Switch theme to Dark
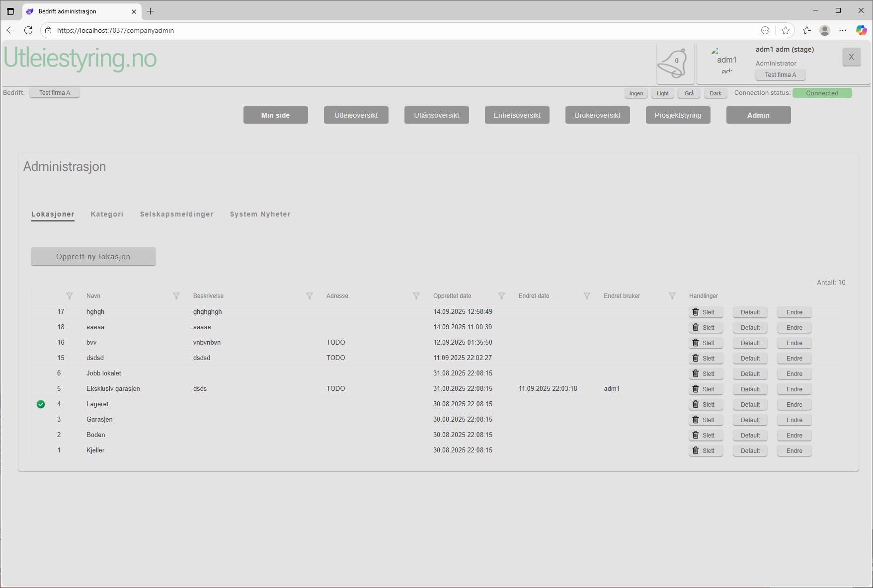This screenshot has height=588, width=873. point(715,93)
